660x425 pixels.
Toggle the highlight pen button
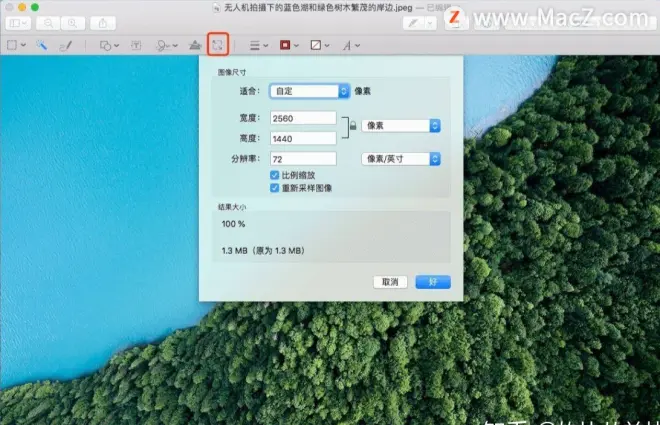pos(413,23)
